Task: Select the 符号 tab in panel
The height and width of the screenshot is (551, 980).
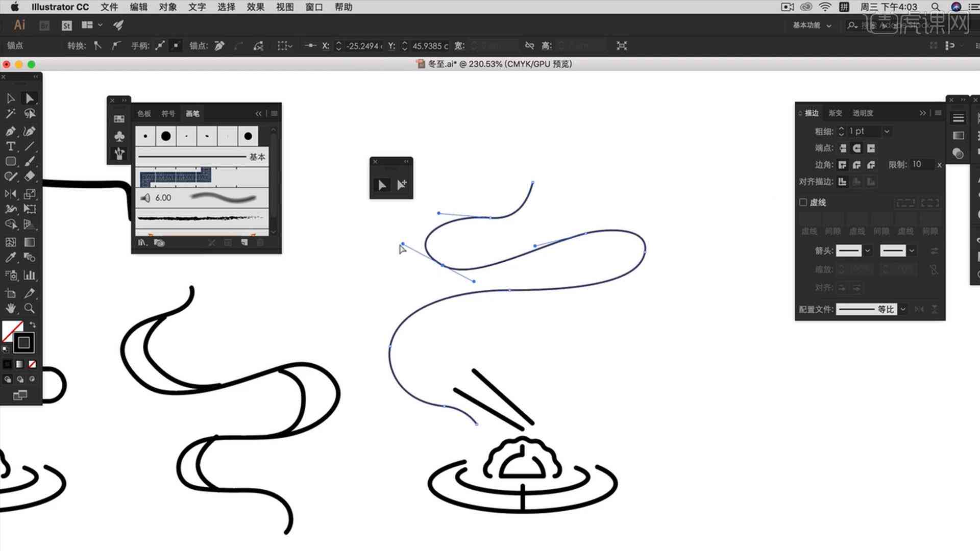Action: (167, 113)
